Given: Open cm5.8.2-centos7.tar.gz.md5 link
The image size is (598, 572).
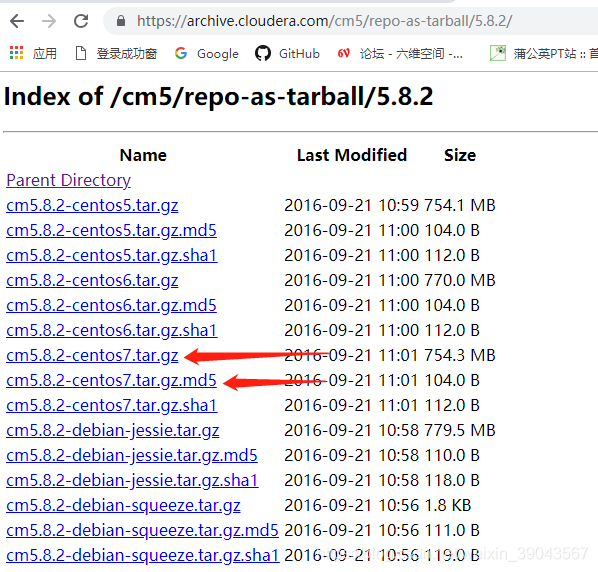Looking at the screenshot, I should 111,380.
